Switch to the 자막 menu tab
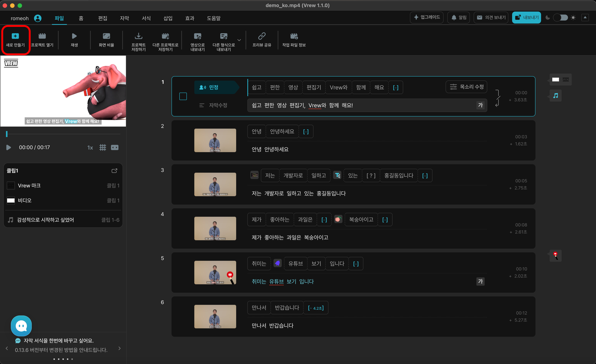Viewport: 596px width, 364px height. pos(124,18)
